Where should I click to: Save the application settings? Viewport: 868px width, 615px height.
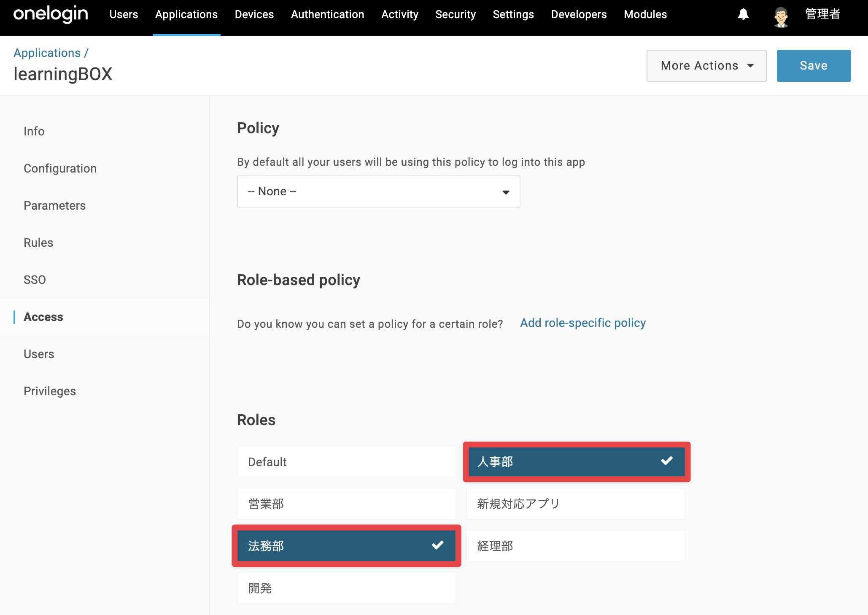[814, 66]
